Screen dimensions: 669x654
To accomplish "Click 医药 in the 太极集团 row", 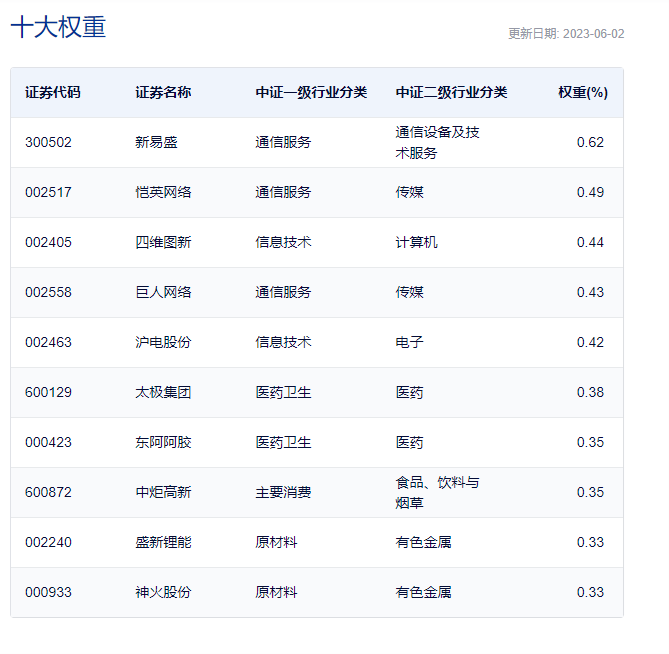I will tap(410, 392).
